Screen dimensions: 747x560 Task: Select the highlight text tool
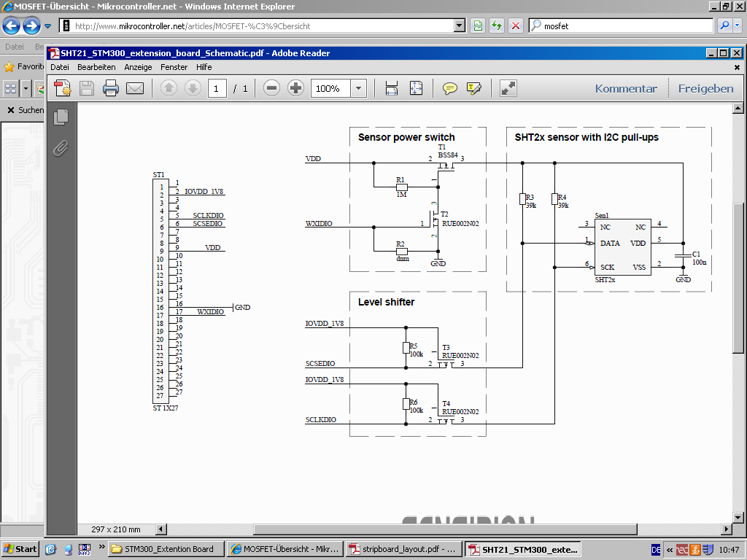(474, 89)
